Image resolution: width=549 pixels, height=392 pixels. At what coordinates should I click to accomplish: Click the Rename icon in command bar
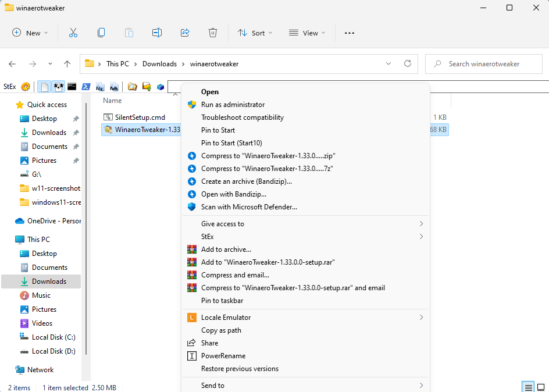[157, 33]
